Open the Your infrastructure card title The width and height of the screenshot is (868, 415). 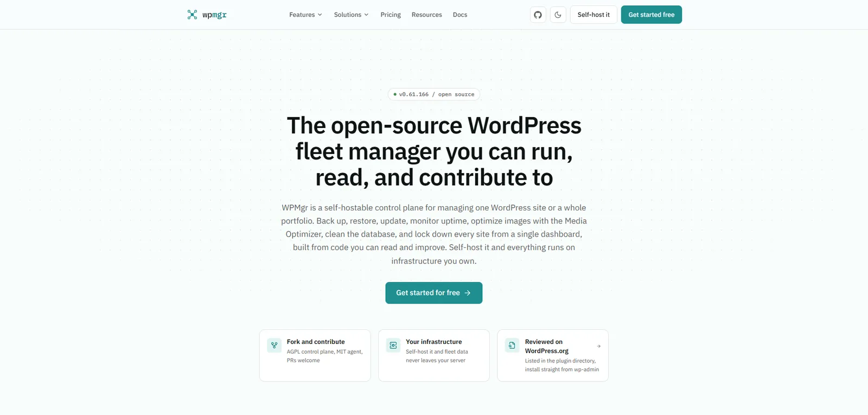click(x=434, y=342)
